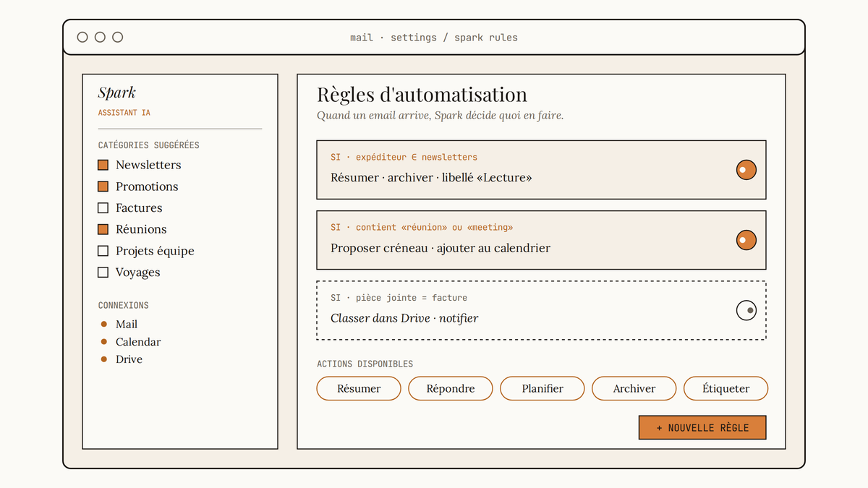Viewport: 868px width, 488px height.
Task: Click the CATÉGORIES SUGGÉRÉES header
Action: tap(149, 145)
